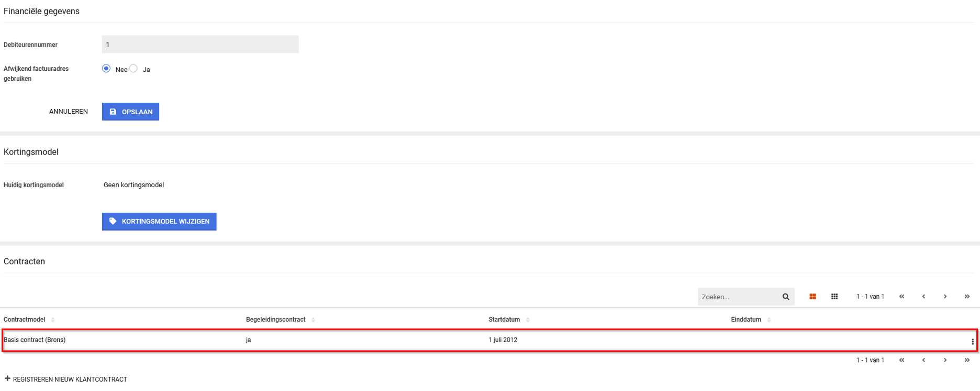Switch to the orange tile view icon

tap(812, 297)
